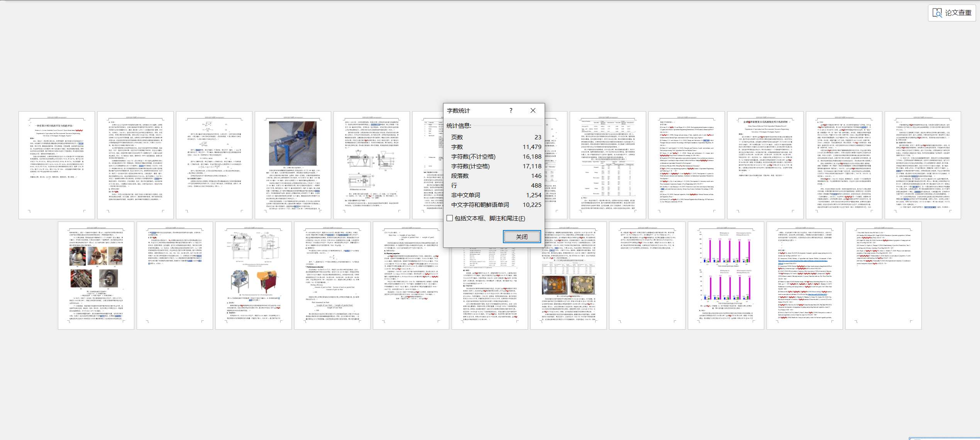Open page thumbnail with machine line-drawing diagrams and parts list
The height and width of the screenshot is (440, 980).
(x=371, y=165)
